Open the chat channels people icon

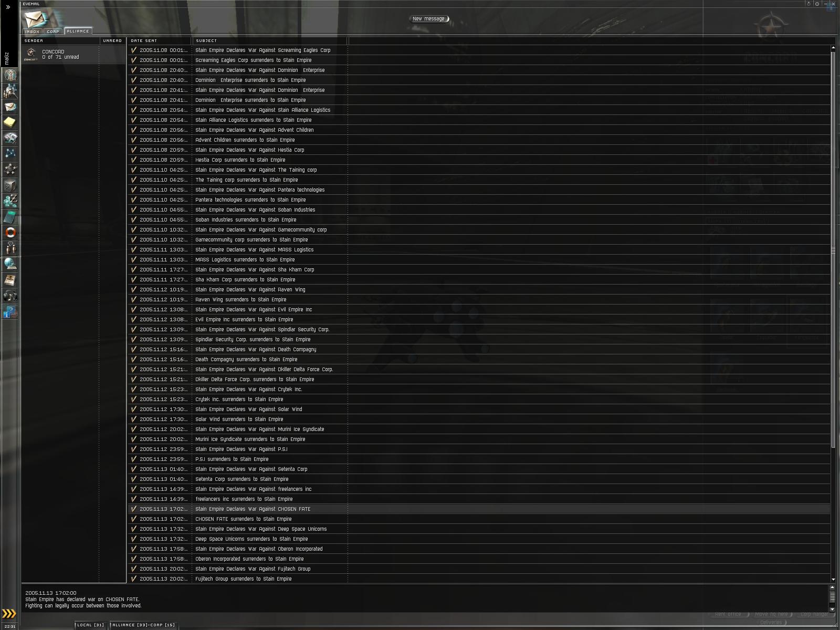[x=10, y=248]
